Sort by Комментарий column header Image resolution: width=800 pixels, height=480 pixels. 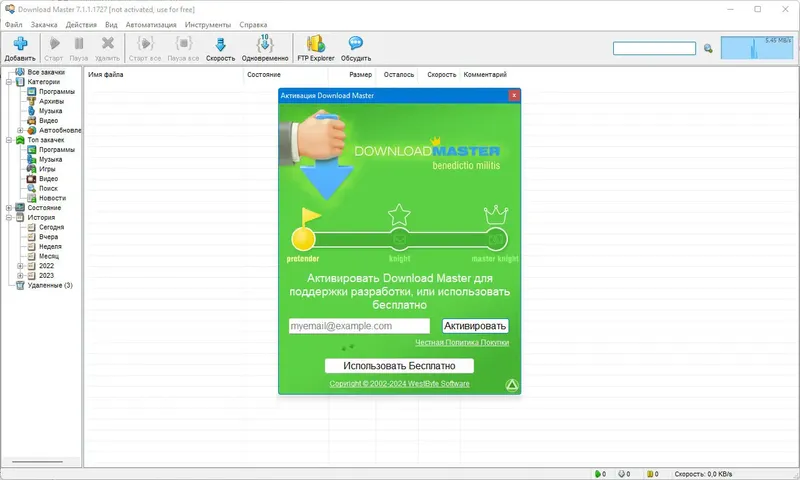(485, 74)
